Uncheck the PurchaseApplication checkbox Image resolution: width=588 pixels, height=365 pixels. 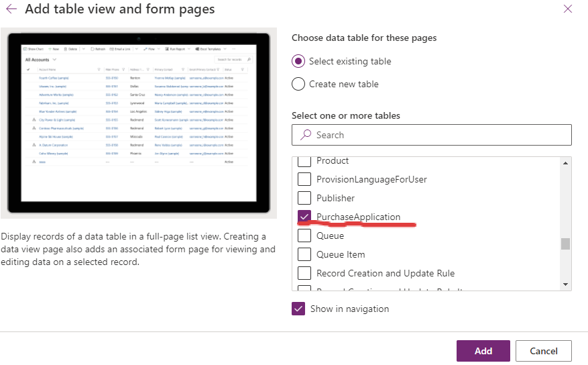(x=304, y=217)
